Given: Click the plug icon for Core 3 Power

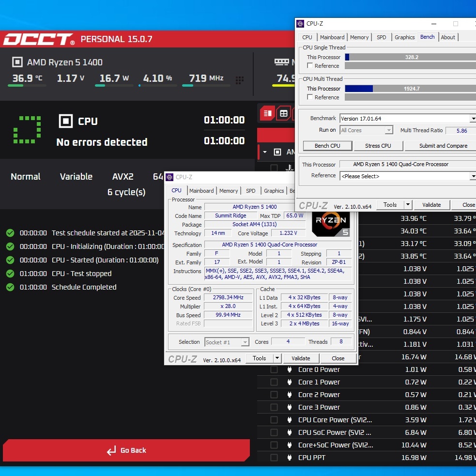Looking at the screenshot, I should (x=289, y=407).
